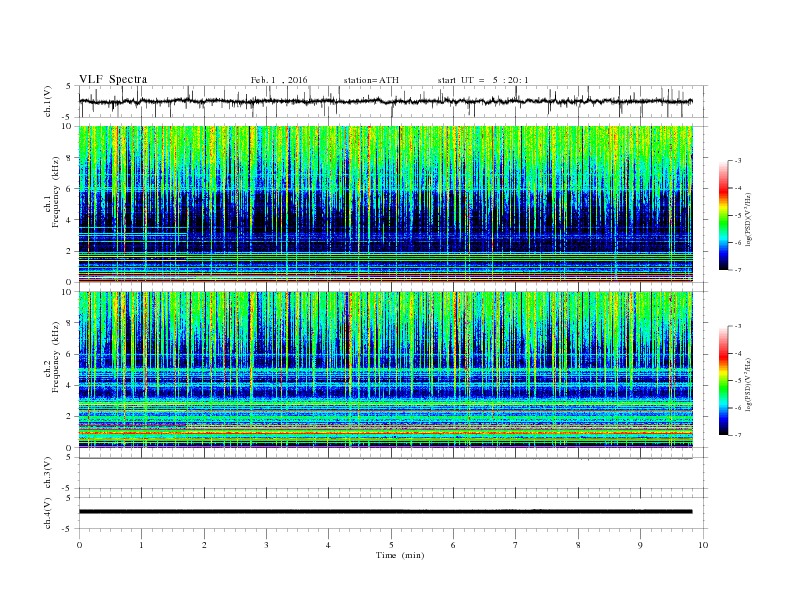Select the date text "Feb. 1, 2016"

[x=279, y=80]
